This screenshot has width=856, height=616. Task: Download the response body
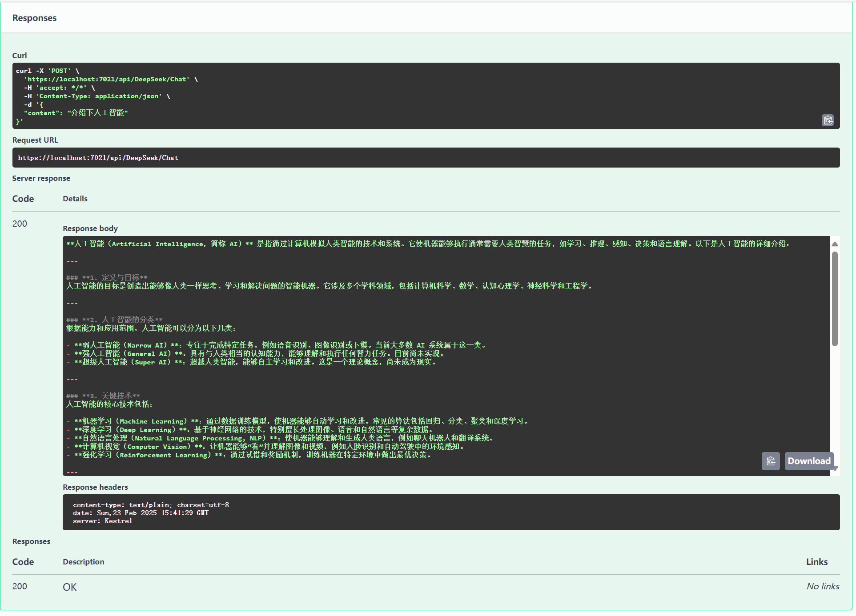(x=809, y=461)
